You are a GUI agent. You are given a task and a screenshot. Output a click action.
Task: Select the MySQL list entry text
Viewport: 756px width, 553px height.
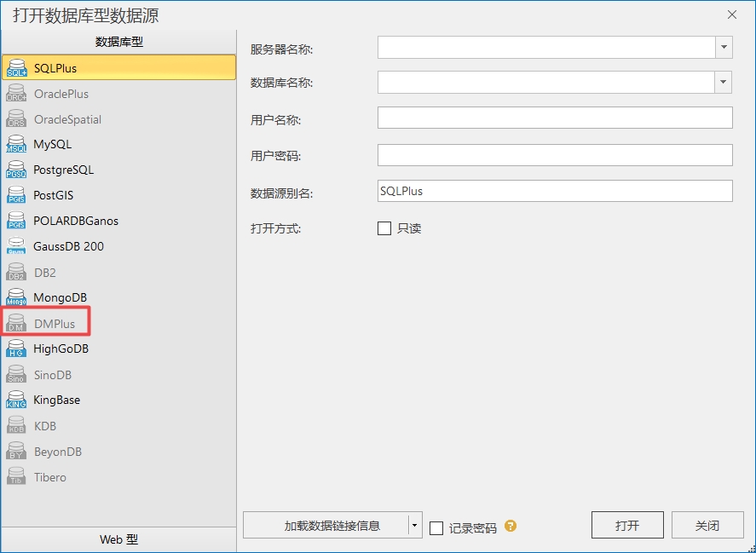pos(53,144)
